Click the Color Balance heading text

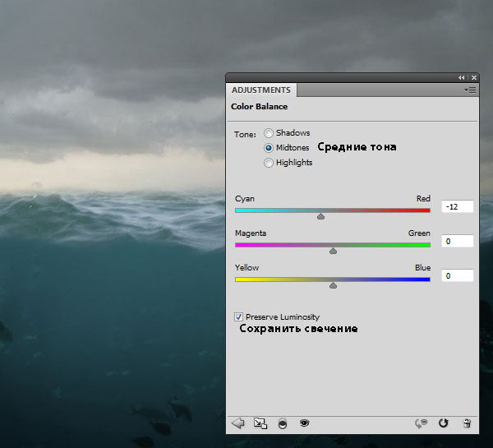(x=259, y=107)
